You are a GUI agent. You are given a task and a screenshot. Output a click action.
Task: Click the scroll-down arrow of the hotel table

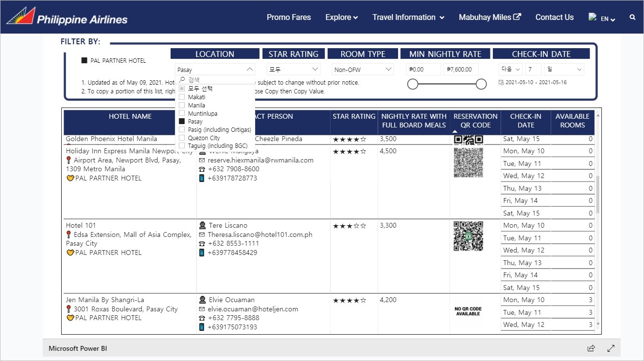[x=598, y=324]
